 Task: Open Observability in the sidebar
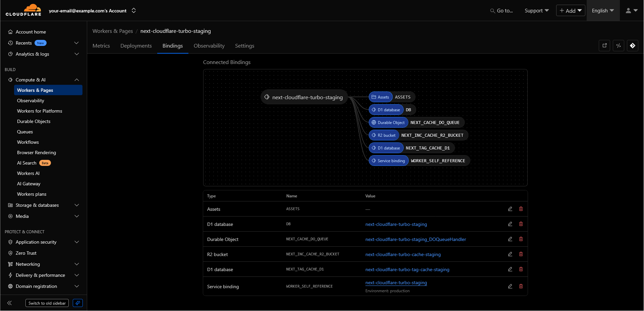(x=31, y=101)
